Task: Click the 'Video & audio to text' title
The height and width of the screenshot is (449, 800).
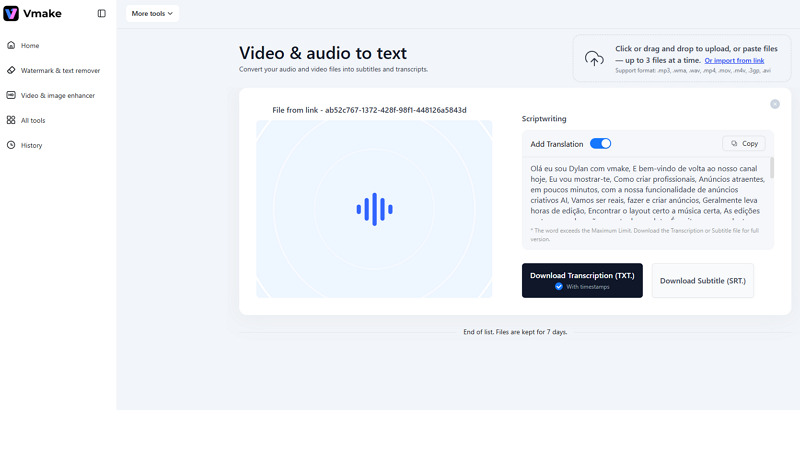Action: pos(323,53)
